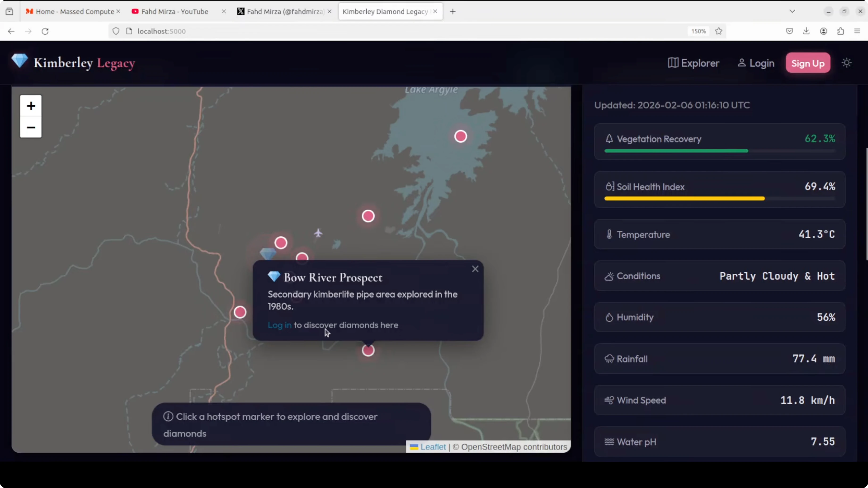Reload the page
Image resolution: width=868 pixels, height=488 pixels.
click(x=45, y=31)
